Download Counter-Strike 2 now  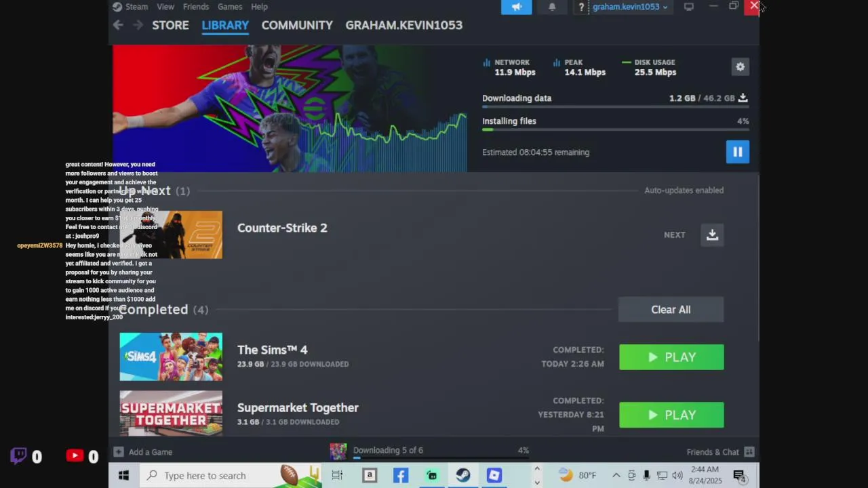click(712, 235)
